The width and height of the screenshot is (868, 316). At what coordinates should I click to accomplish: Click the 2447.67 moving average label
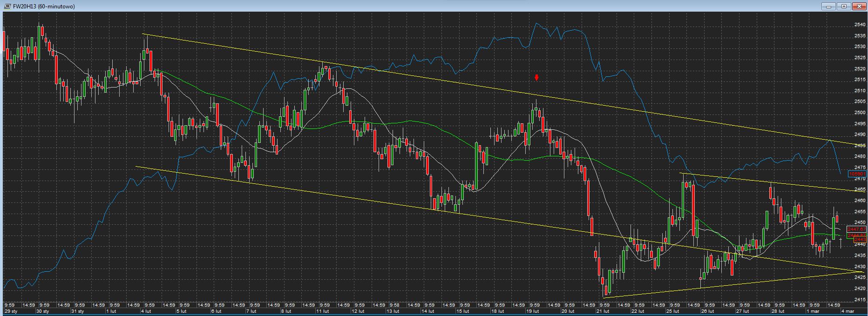pyautogui.click(x=856, y=229)
